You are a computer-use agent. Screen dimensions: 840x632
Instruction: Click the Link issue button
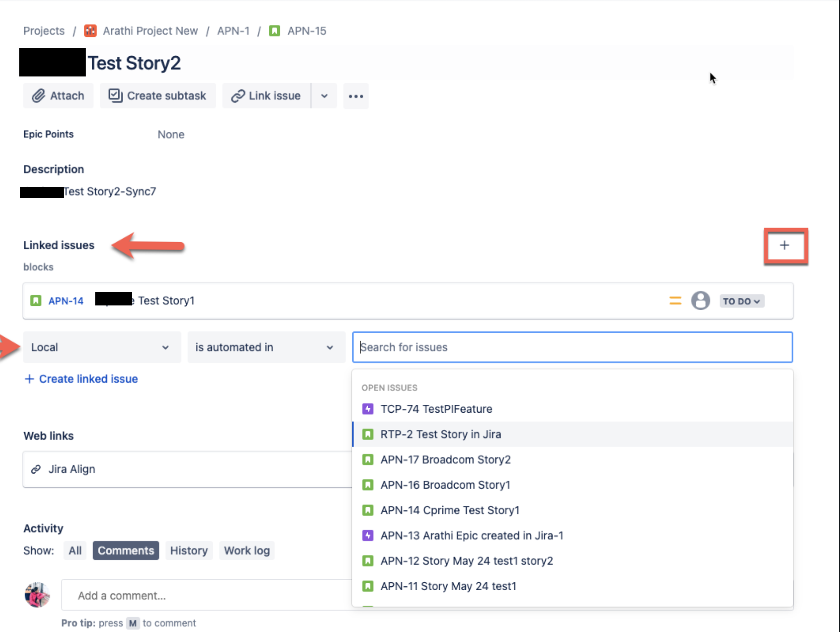pos(267,96)
